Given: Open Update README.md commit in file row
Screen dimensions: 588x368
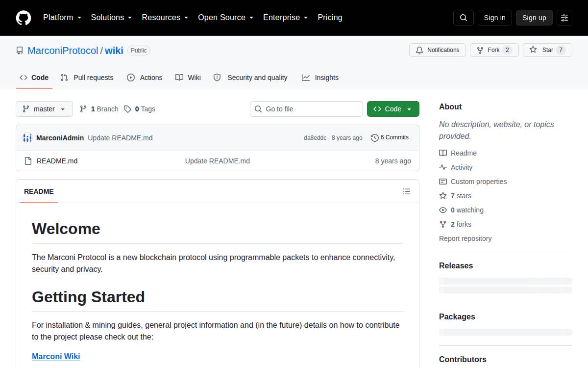Looking at the screenshot, I should pos(218,161).
